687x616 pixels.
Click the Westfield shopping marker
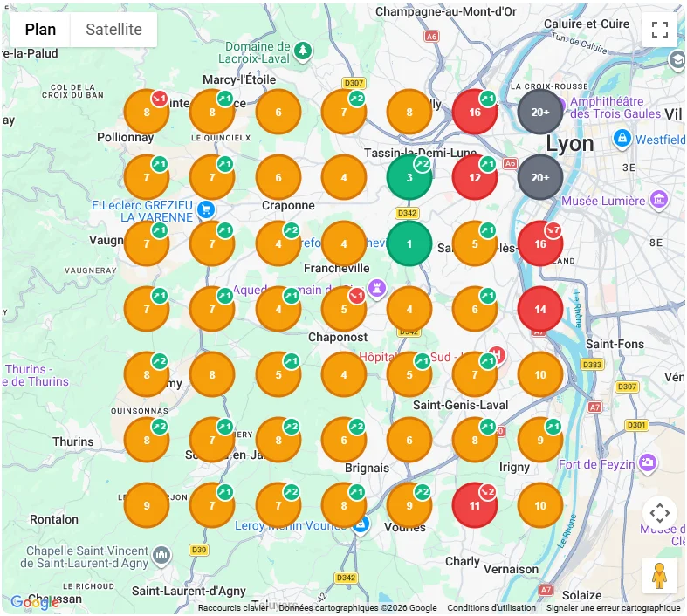coord(622,140)
